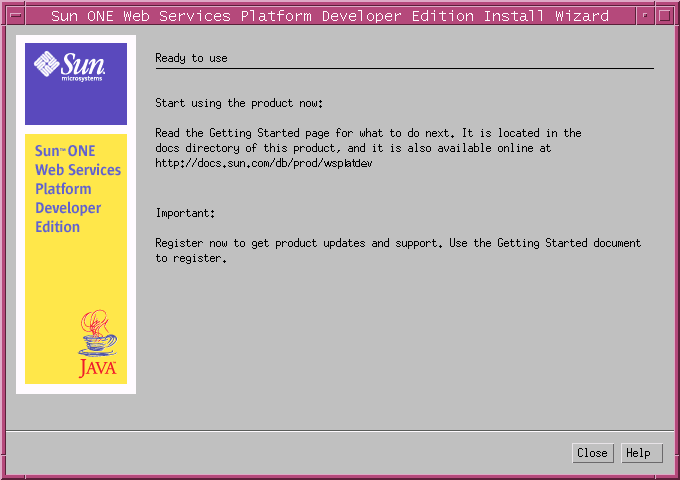Image resolution: width=680 pixels, height=480 pixels.
Task: Click the 'to register.' text line
Action: coord(191,258)
